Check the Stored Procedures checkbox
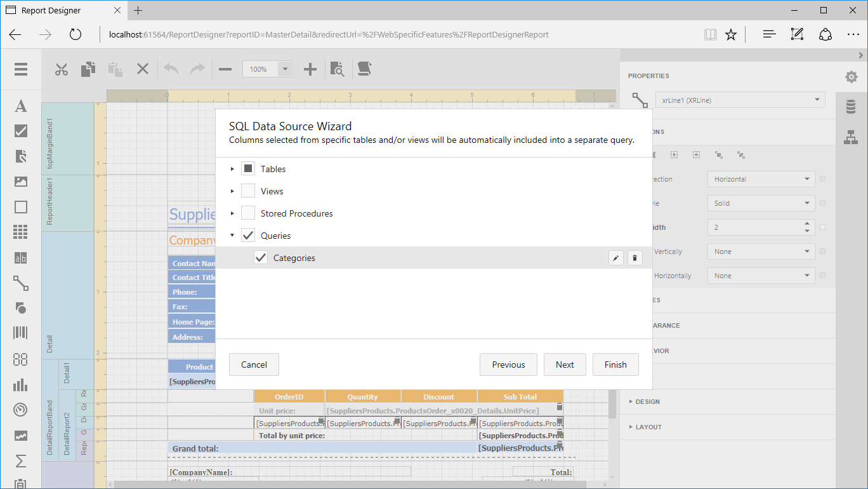The width and height of the screenshot is (868, 489). tap(247, 213)
